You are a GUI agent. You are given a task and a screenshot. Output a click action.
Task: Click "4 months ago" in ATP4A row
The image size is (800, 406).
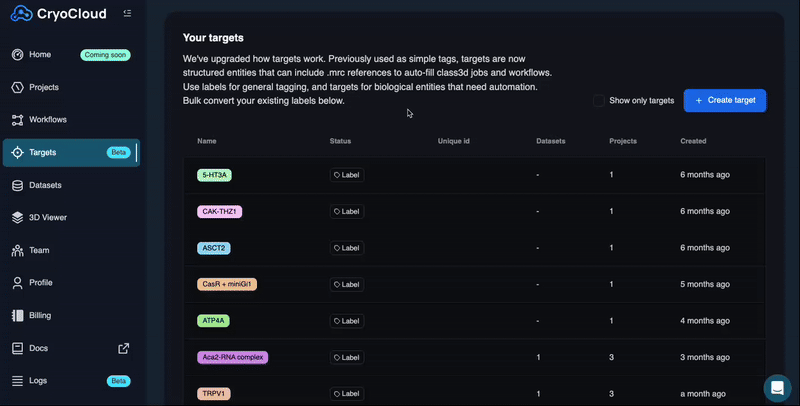705,321
